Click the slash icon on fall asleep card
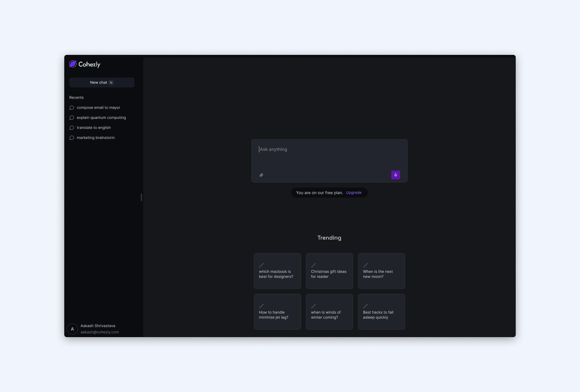 tap(366, 306)
